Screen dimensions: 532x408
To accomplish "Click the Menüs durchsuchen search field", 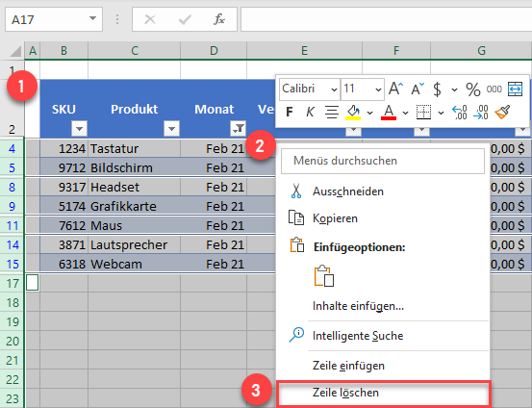I will [x=382, y=161].
